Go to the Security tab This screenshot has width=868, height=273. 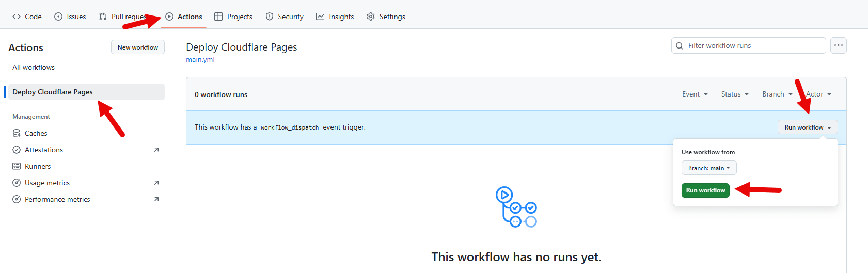285,17
